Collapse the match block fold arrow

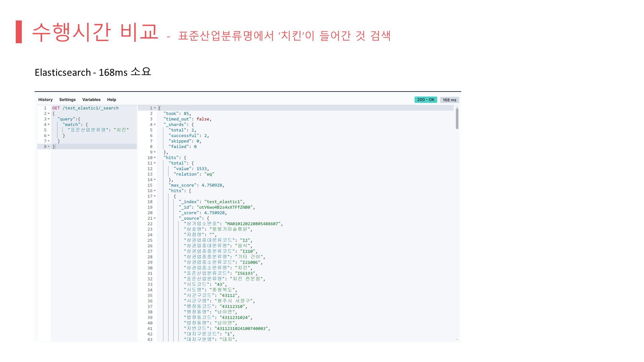[x=49, y=125]
